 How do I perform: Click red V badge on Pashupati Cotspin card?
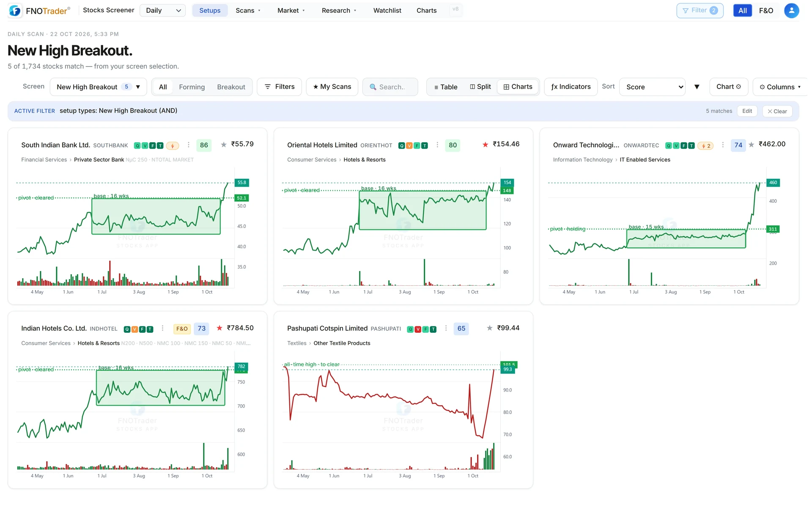click(x=418, y=329)
